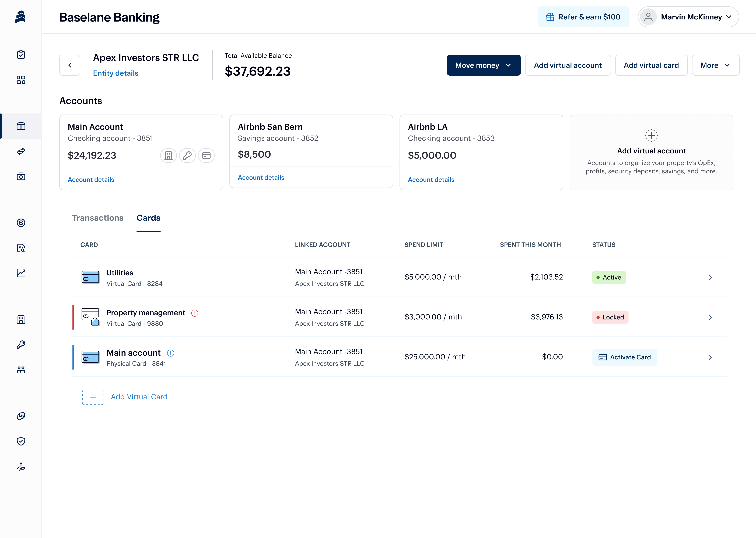Open the Entity details link
This screenshot has width=756, height=538.
coord(115,73)
